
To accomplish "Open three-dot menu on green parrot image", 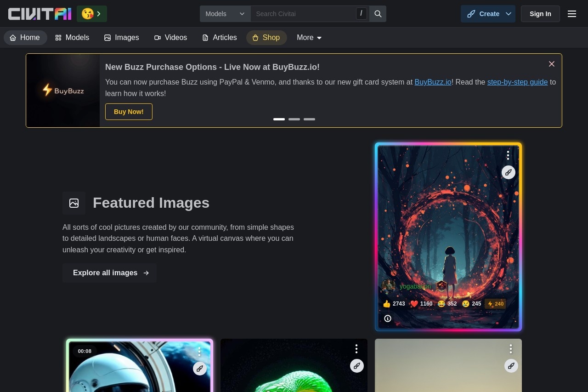I will coord(356,349).
